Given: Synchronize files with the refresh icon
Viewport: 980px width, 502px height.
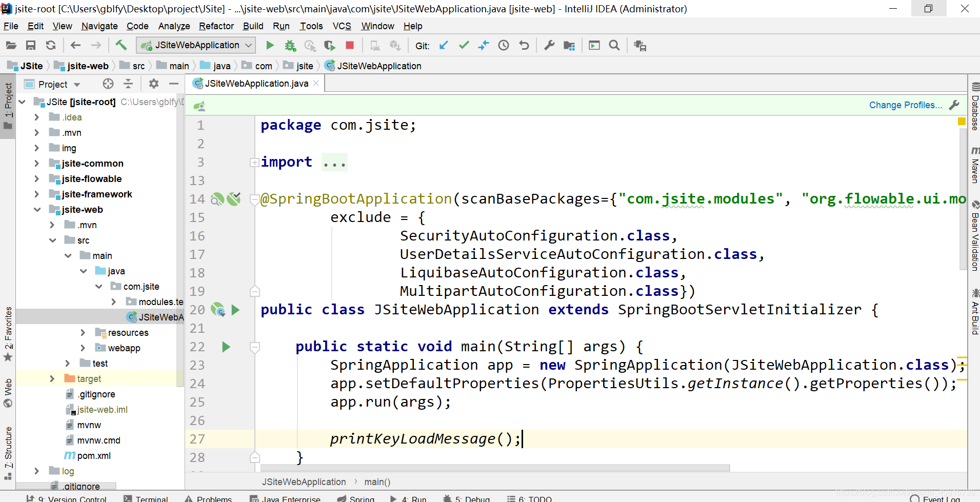Looking at the screenshot, I should [x=51, y=46].
